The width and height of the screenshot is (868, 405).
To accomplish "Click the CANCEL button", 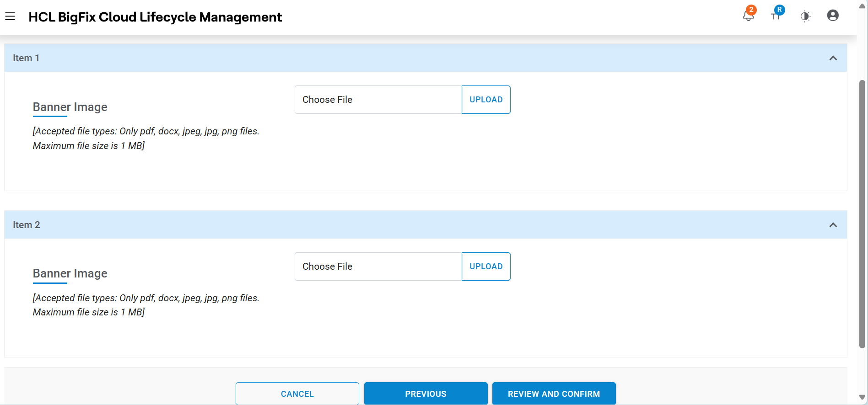I will tap(297, 394).
